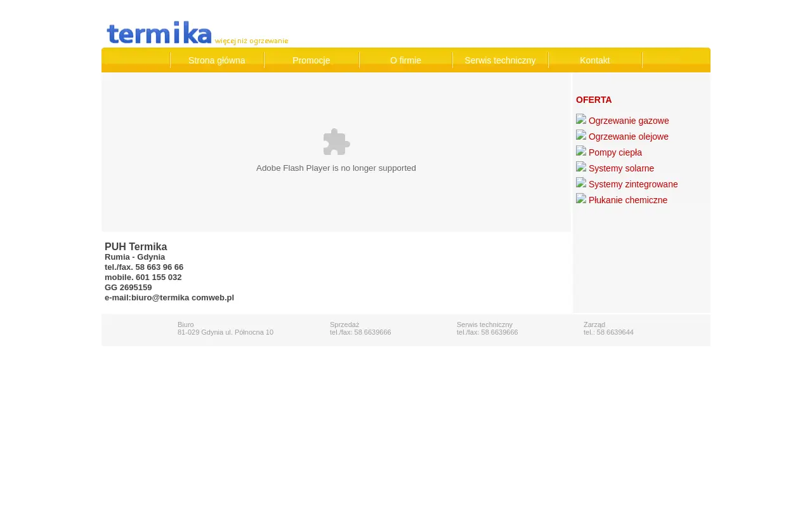This screenshot has height=508, width=812.
Task: Click Zarząd footer label
Action: (594, 324)
